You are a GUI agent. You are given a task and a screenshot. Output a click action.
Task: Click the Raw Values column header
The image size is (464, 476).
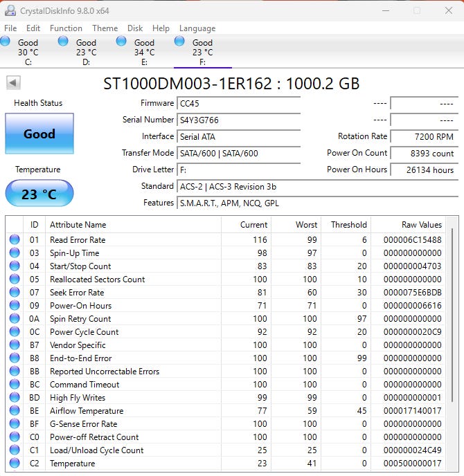[408, 225]
